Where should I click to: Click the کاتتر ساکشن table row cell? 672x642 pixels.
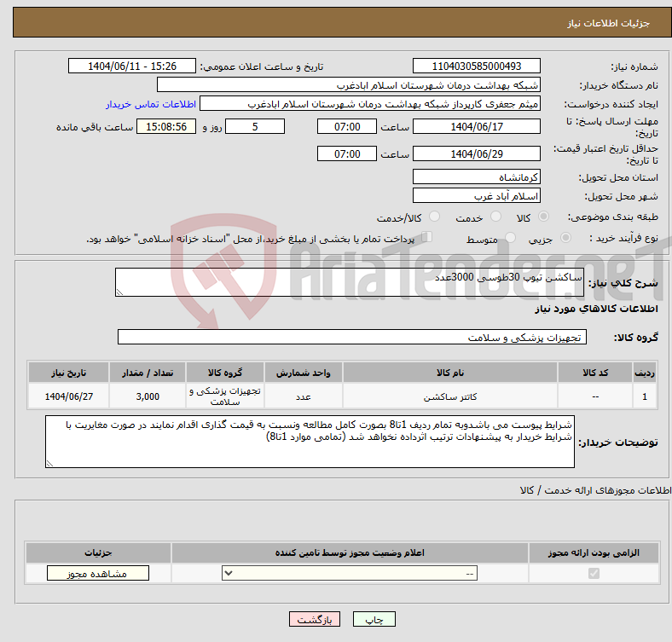coord(450,396)
